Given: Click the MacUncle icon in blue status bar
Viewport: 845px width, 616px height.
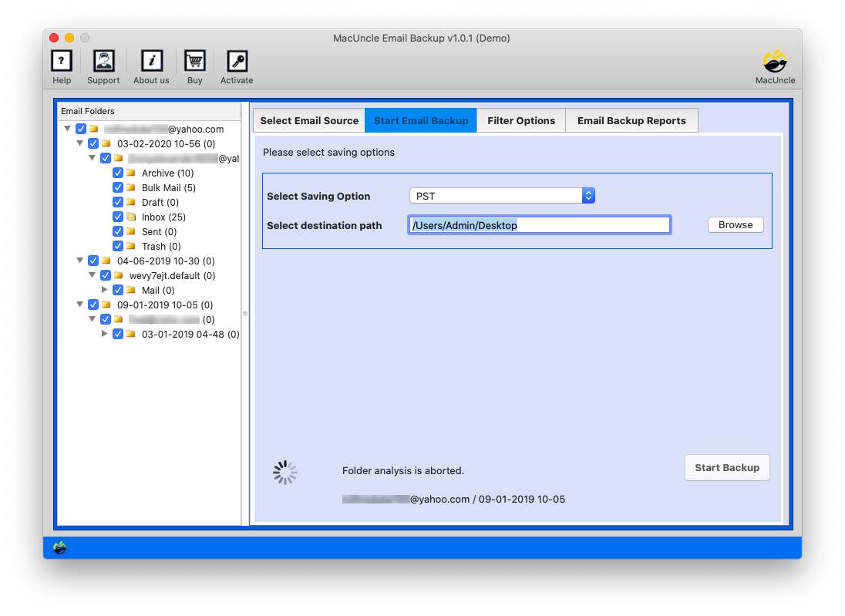Looking at the screenshot, I should pyautogui.click(x=59, y=547).
